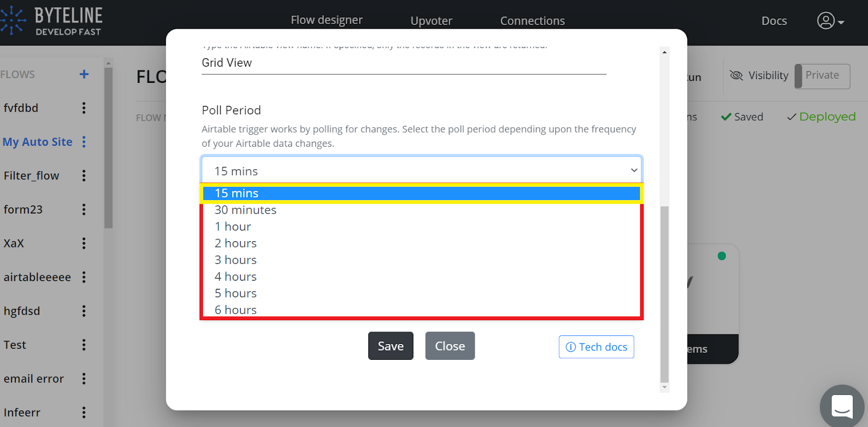
Task: Open the Tech docs link
Action: (x=596, y=347)
